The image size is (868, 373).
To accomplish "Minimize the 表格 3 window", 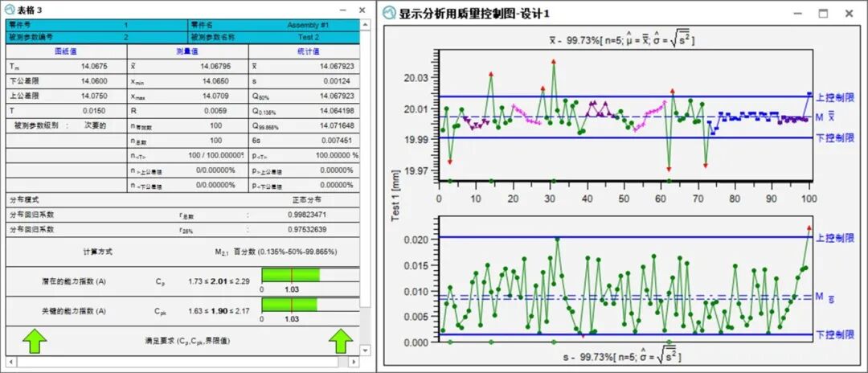I will pyautogui.click(x=343, y=10).
